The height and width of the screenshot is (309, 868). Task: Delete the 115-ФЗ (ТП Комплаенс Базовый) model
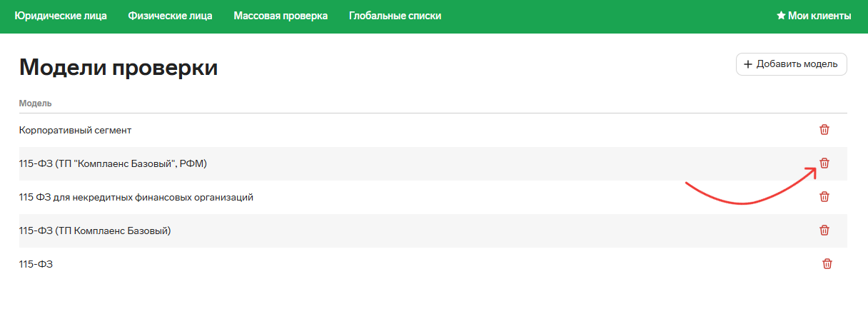tap(824, 231)
